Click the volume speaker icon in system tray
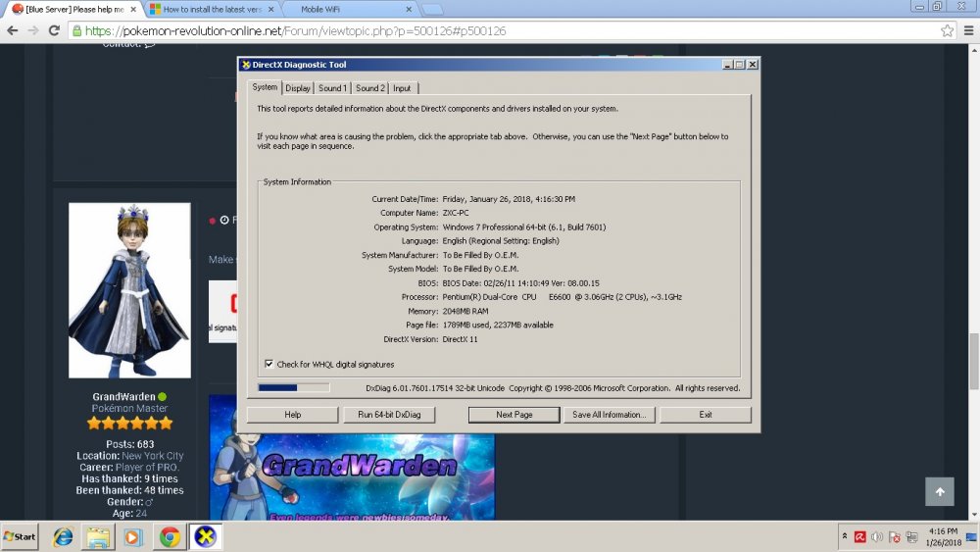 click(876, 537)
